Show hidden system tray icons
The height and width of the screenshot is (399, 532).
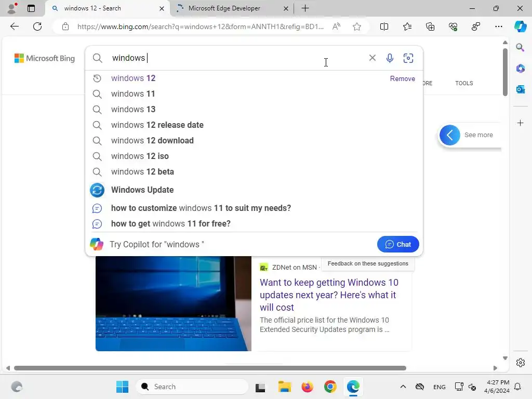403,387
